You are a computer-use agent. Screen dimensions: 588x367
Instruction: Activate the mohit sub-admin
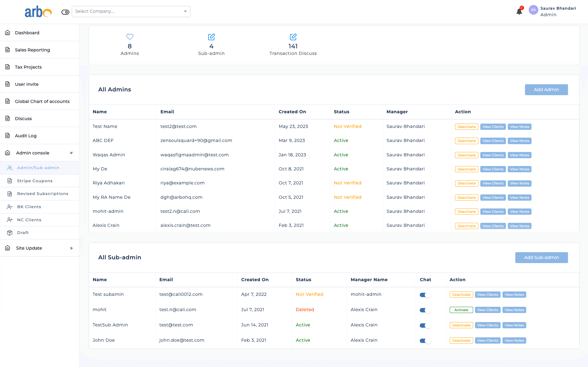click(461, 310)
